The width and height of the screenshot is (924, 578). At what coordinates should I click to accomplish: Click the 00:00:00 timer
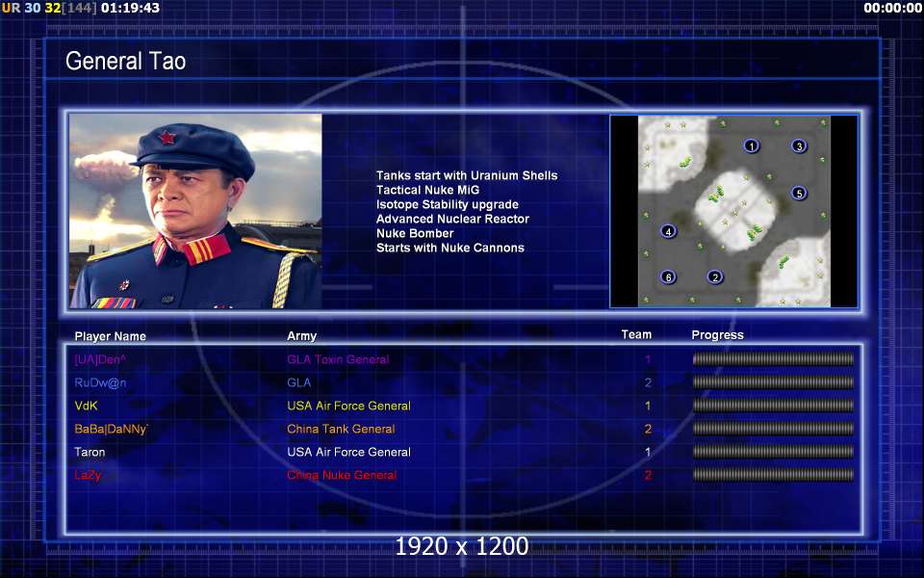893,8
